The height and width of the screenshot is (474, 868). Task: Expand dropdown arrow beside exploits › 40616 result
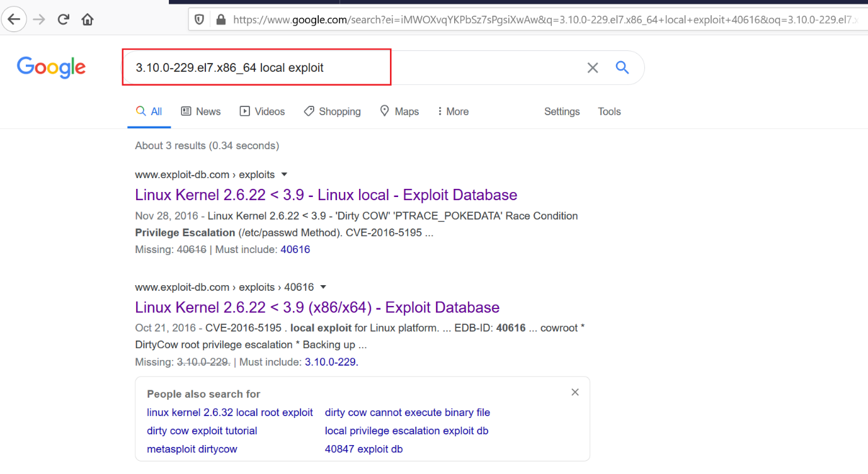(x=323, y=287)
